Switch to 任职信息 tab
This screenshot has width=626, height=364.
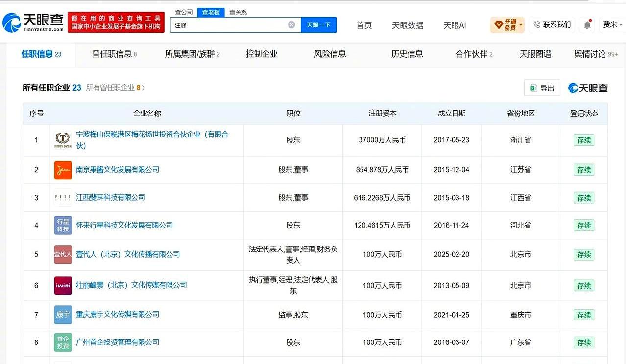coord(41,54)
